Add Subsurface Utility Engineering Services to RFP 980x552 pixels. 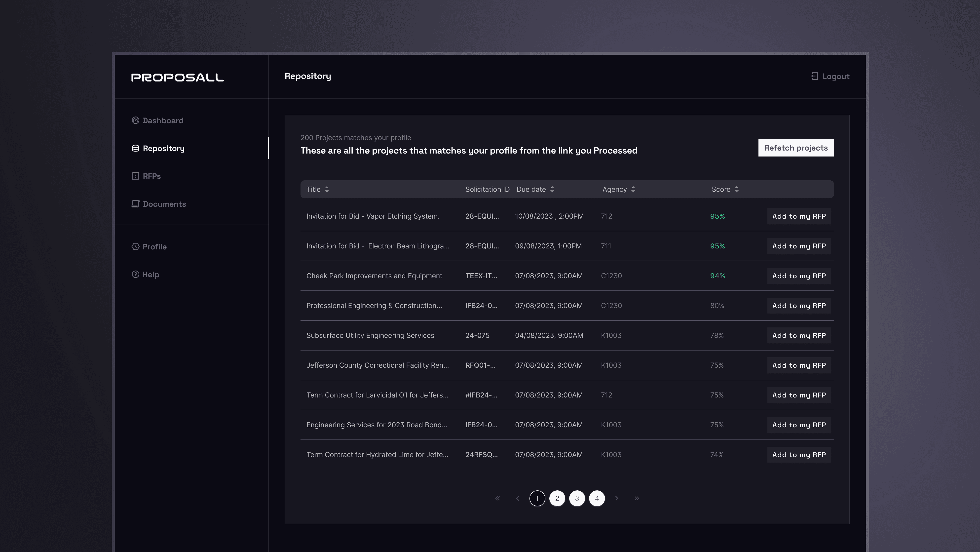point(798,336)
